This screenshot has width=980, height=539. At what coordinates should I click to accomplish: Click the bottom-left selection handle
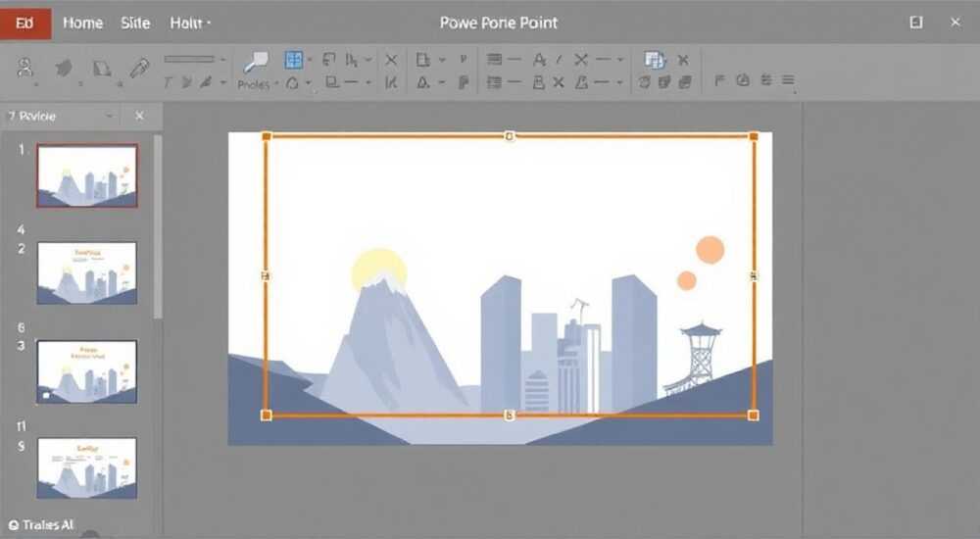click(x=267, y=416)
